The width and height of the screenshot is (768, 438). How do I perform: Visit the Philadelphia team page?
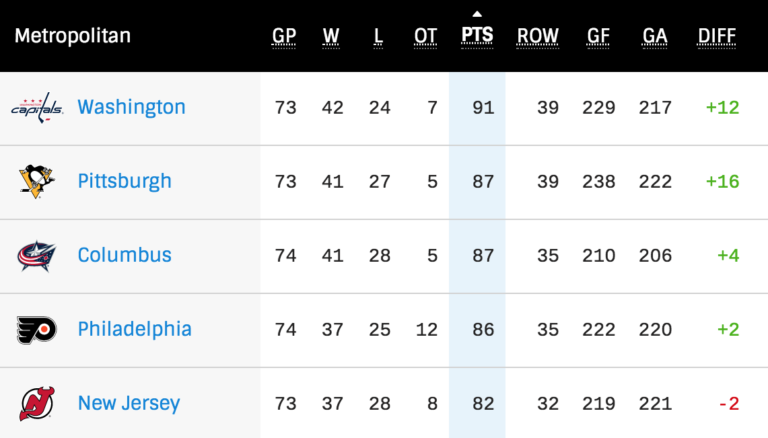tap(134, 329)
